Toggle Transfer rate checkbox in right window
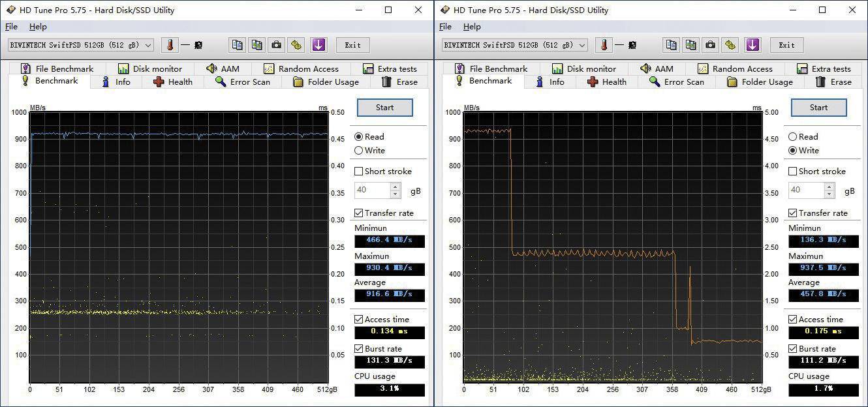868x407 pixels. (792, 213)
